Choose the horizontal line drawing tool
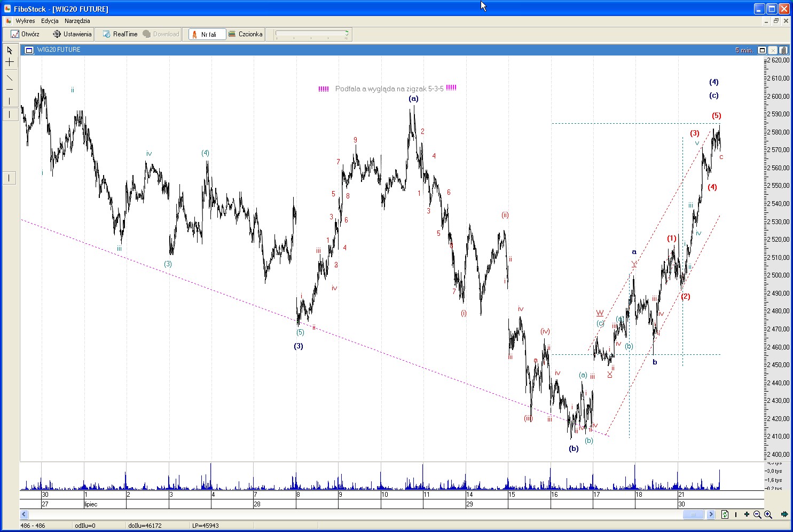Screen dimensions: 793x532 10,90
